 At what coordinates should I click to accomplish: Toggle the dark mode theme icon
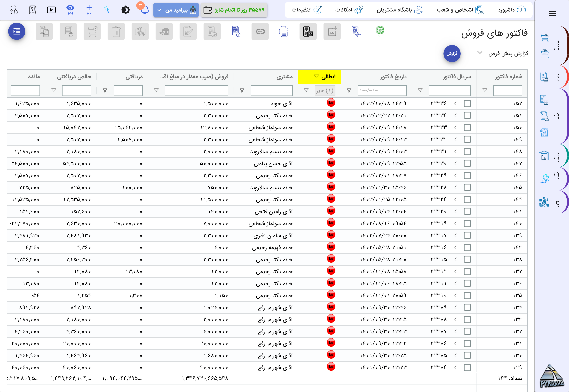pos(126,10)
